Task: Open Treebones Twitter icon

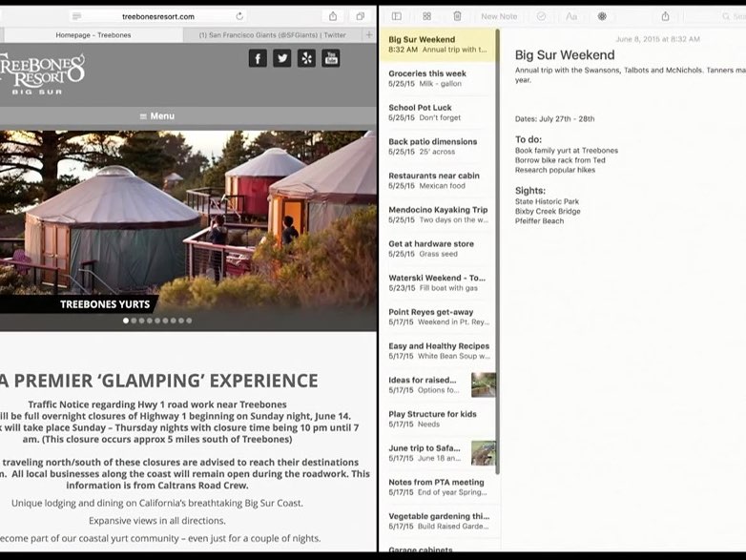Action: click(282, 58)
